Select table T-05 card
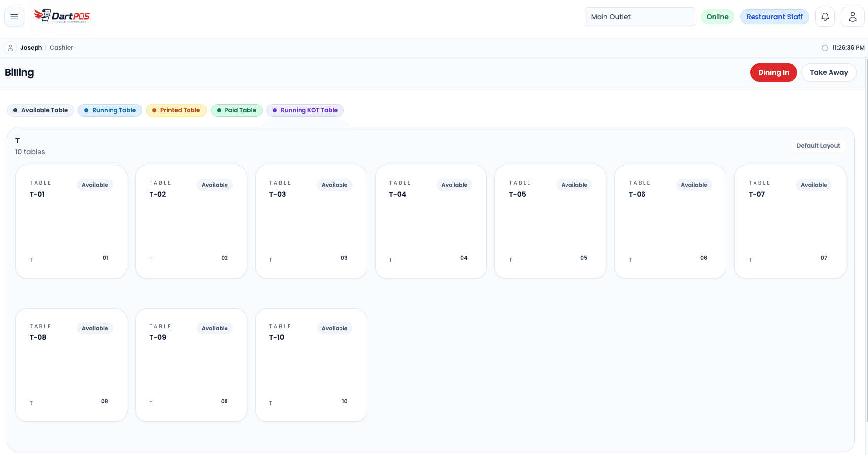 tap(550, 222)
